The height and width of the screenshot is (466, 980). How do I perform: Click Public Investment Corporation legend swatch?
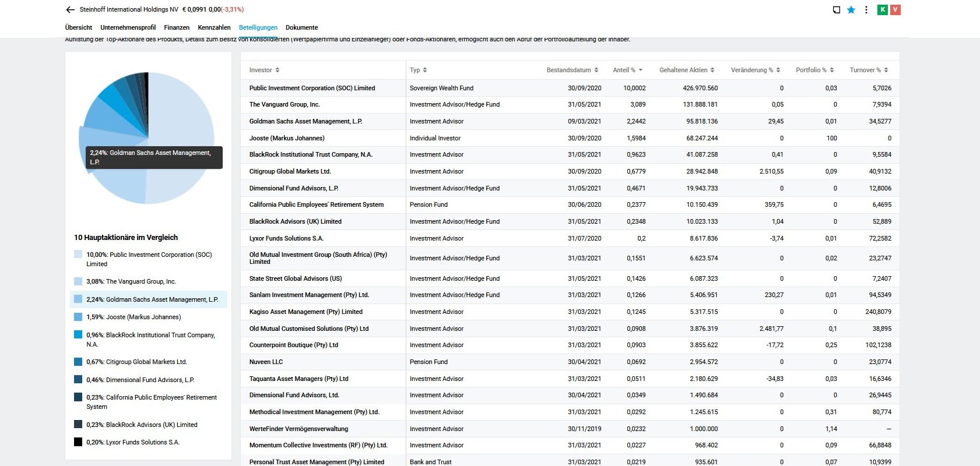click(78, 255)
